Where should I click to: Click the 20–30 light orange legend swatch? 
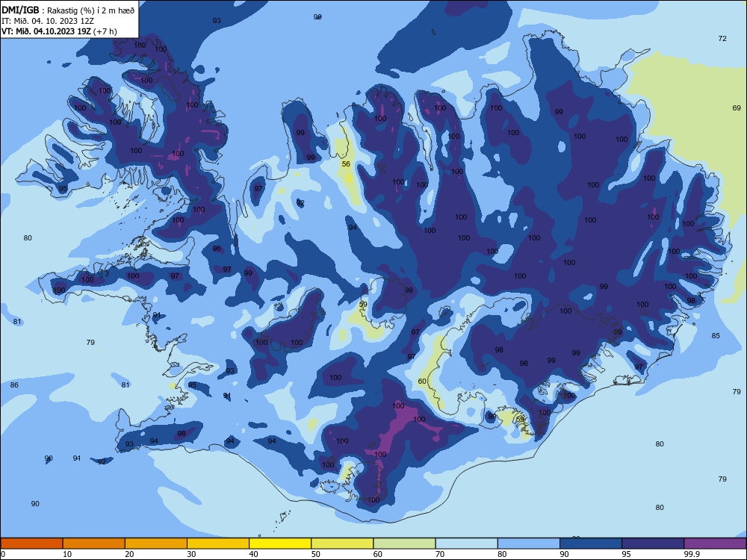point(156,544)
